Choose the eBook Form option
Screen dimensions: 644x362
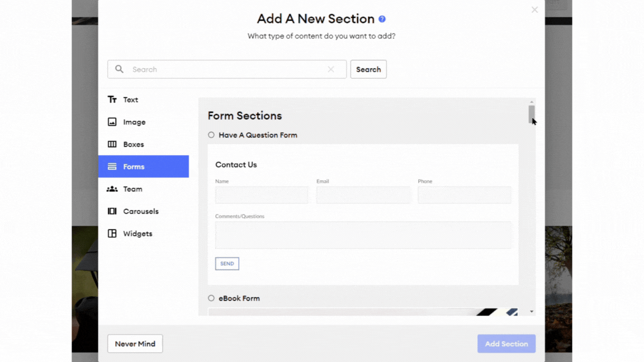pos(211,298)
